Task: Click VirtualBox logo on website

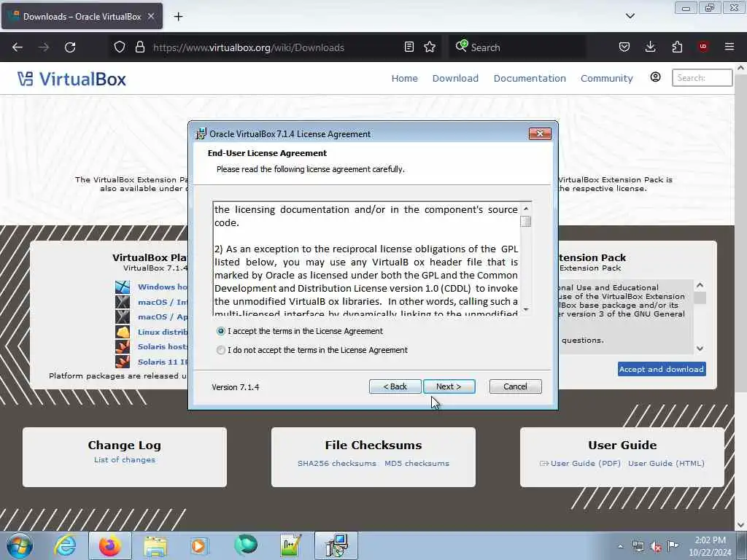Action: pos(72,79)
